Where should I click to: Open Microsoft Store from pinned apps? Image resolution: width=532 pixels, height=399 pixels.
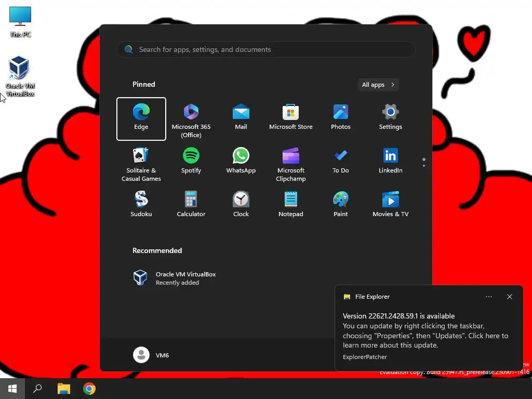291,119
